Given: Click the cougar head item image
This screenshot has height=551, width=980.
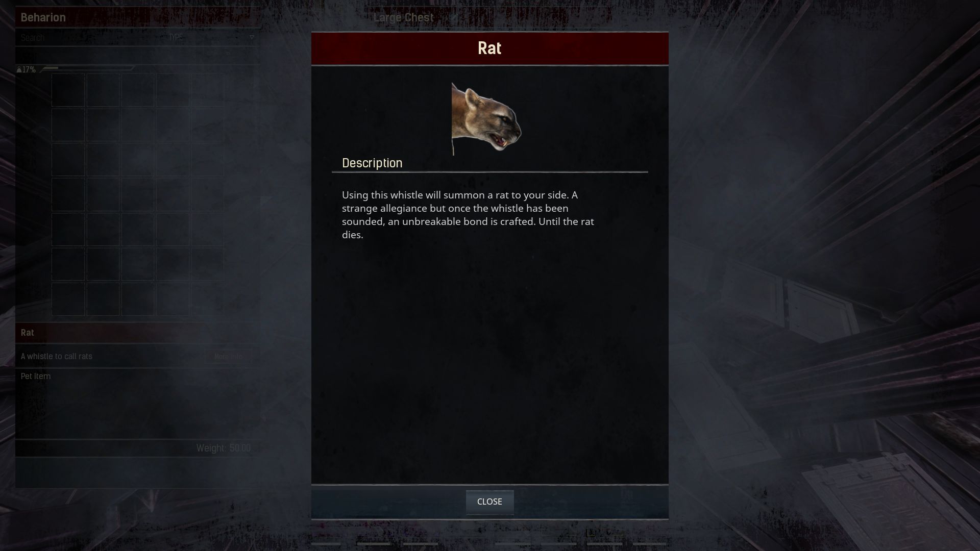Looking at the screenshot, I should [x=486, y=118].
